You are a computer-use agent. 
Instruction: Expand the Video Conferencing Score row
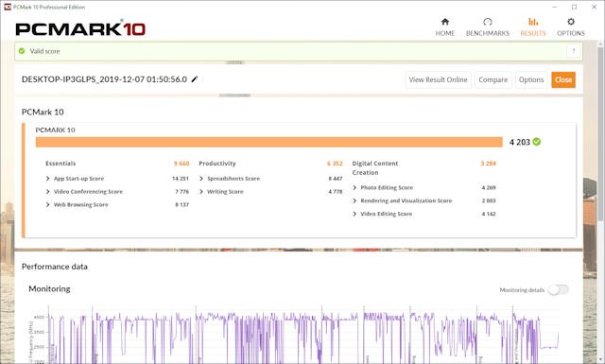pos(48,192)
